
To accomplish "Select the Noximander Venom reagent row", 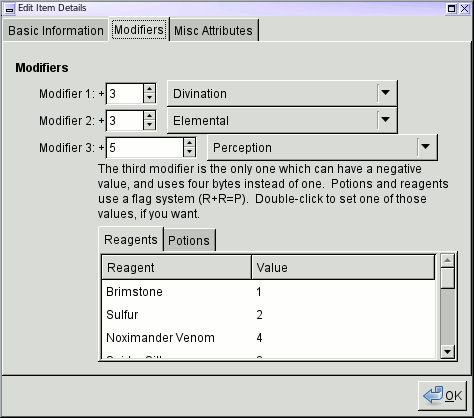I will [268, 338].
